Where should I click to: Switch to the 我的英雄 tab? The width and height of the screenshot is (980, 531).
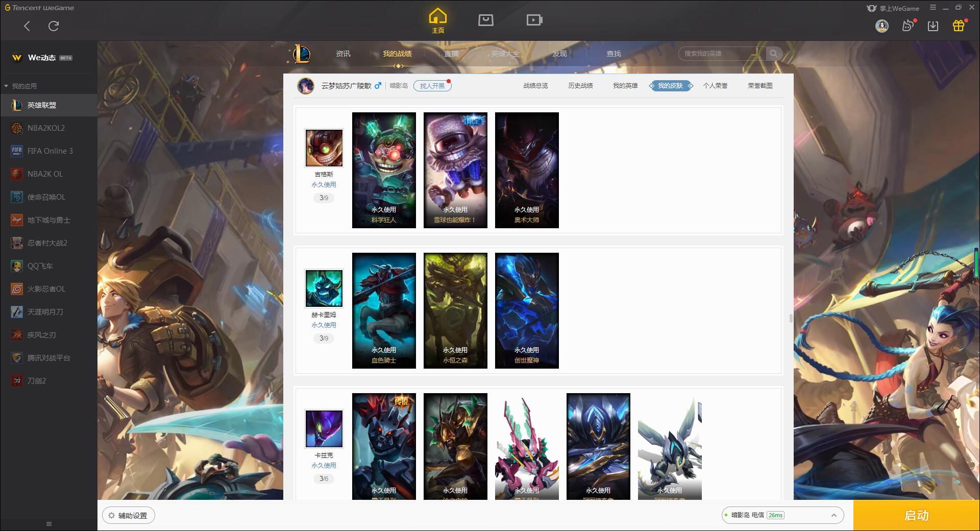pos(625,86)
